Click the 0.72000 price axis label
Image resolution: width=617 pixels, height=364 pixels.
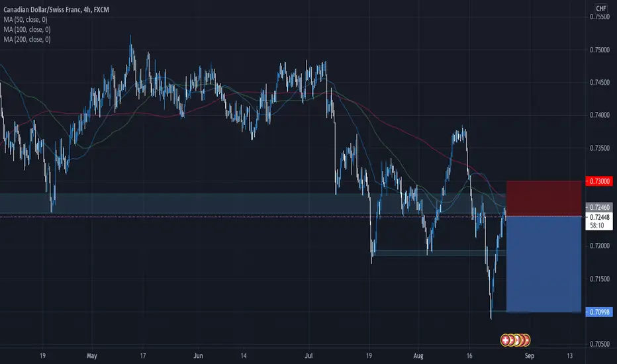point(600,246)
